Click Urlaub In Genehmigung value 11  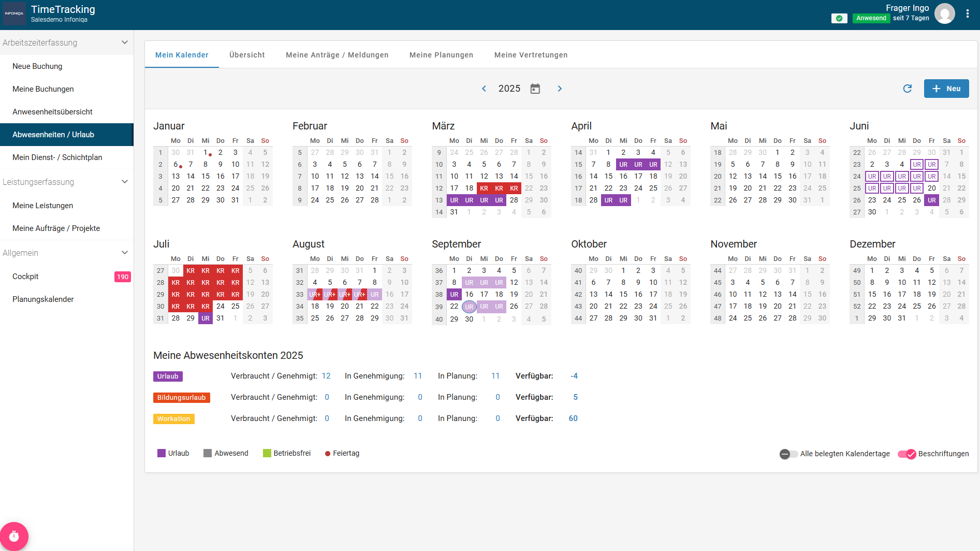tap(418, 376)
